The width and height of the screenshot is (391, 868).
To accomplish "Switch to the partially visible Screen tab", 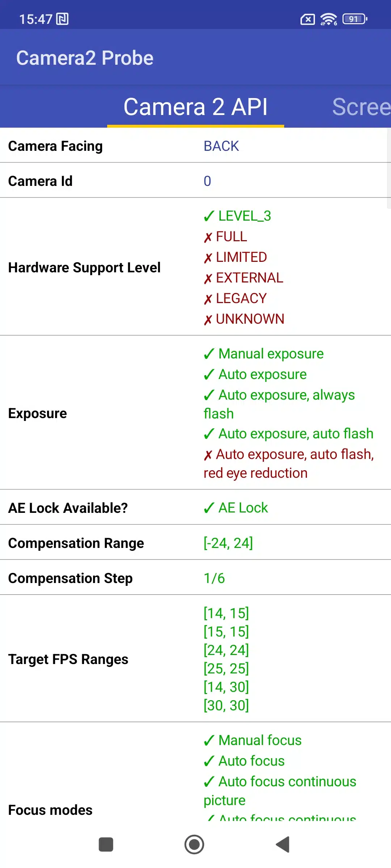I will point(361,107).
